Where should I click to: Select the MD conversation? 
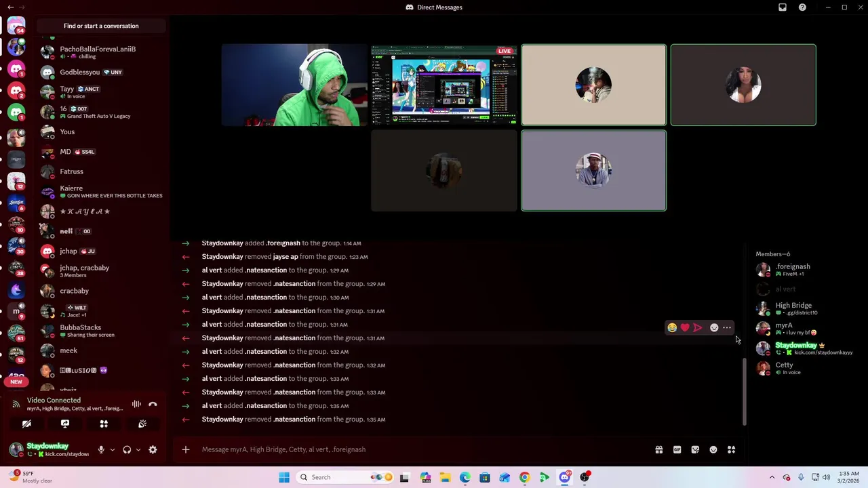click(102, 152)
